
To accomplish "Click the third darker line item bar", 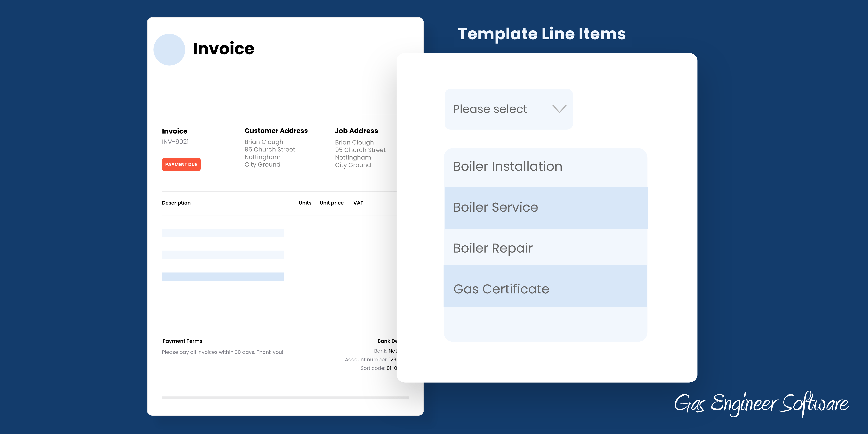I will point(223,277).
